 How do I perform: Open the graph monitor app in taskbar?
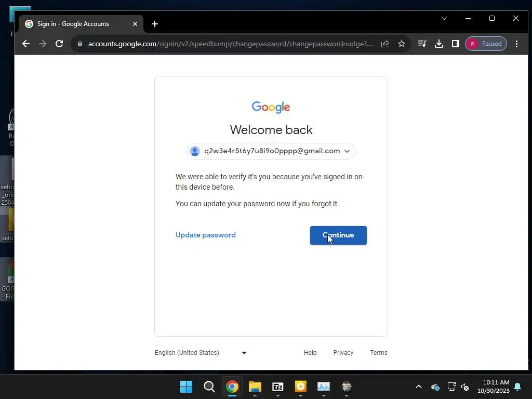pyautogui.click(x=323, y=387)
